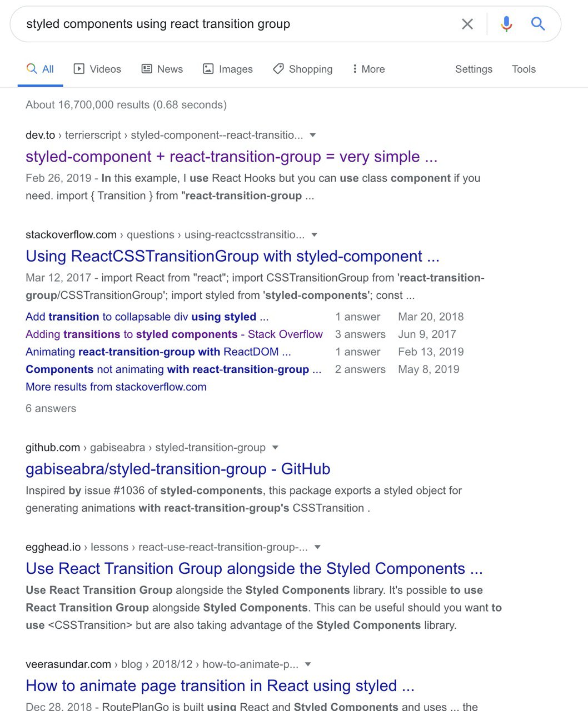Switch to the Shopping tab
588x711 pixels.
[302, 69]
